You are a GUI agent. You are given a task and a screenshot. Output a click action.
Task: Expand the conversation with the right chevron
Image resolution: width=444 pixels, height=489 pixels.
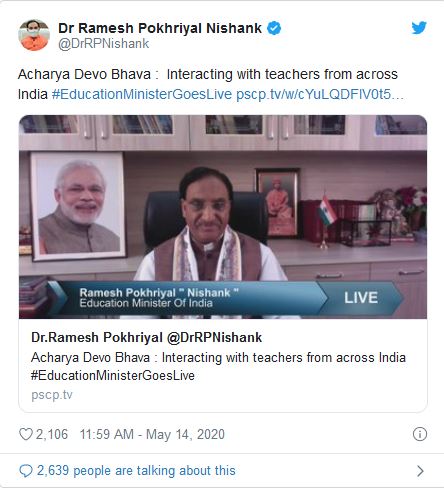pyautogui.click(x=420, y=471)
